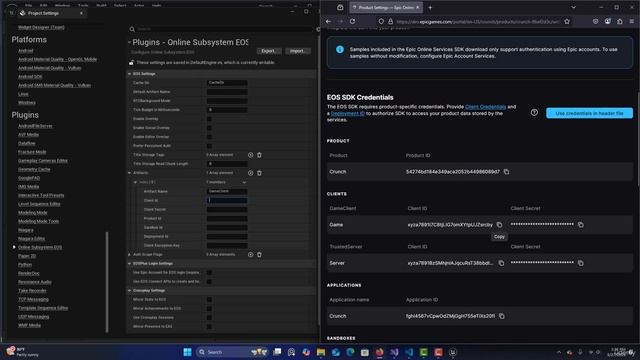This screenshot has width=640, height=360.
Task: Collapse the Crossplay Settings section
Action: (129, 291)
